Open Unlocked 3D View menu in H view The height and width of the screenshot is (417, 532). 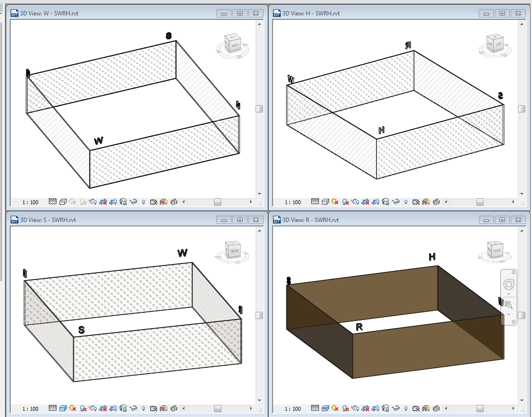pyautogui.click(x=386, y=202)
